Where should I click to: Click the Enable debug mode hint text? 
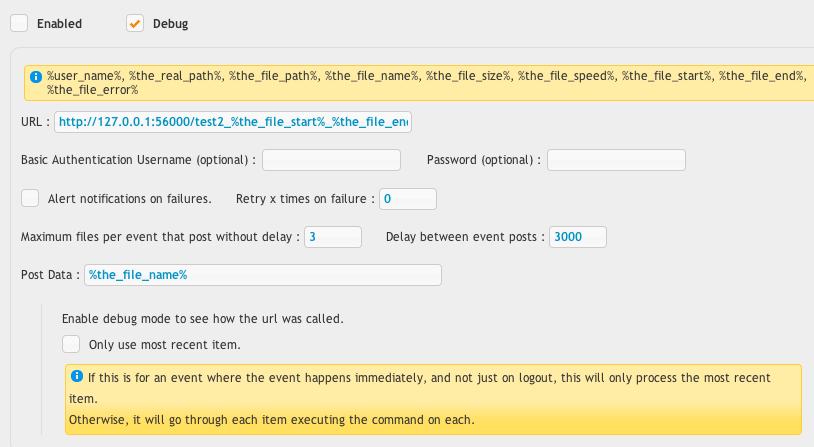(x=202, y=319)
